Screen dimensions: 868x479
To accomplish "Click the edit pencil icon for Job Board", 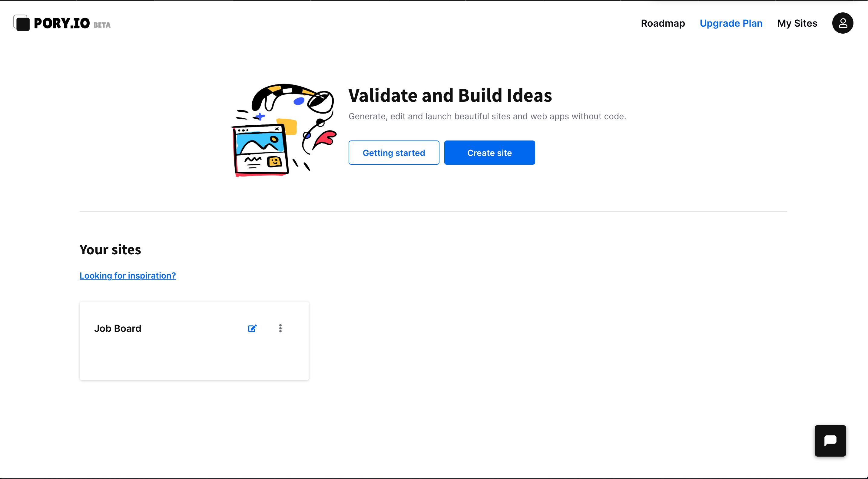I will [252, 329].
